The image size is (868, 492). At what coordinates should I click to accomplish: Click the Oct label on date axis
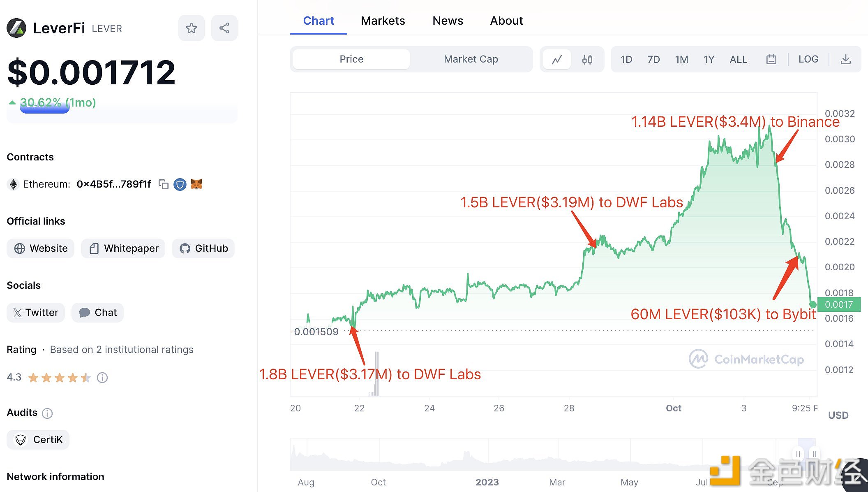(674, 408)
